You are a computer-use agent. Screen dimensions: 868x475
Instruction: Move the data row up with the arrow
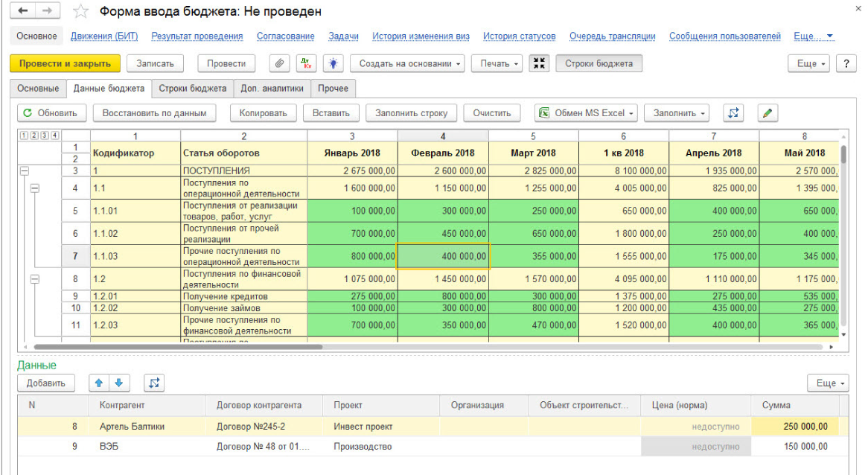[99, 383]
